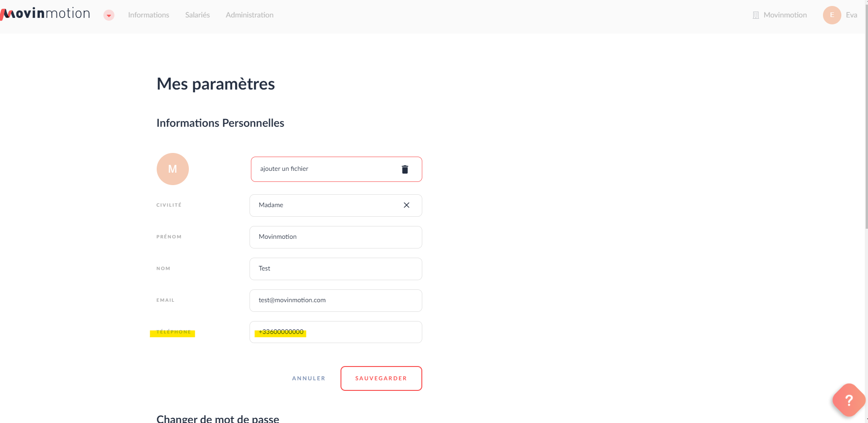The image size is (868, 423).
Task: Click the Movinmotion company link in header
Action: pyautogui.click(x=785, y=15)
